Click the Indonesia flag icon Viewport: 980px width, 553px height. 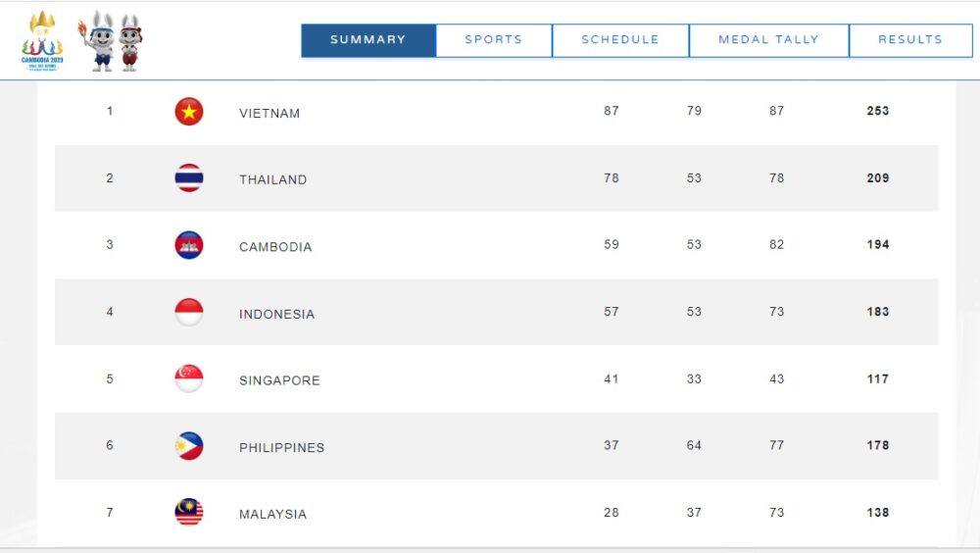(189, 312)
